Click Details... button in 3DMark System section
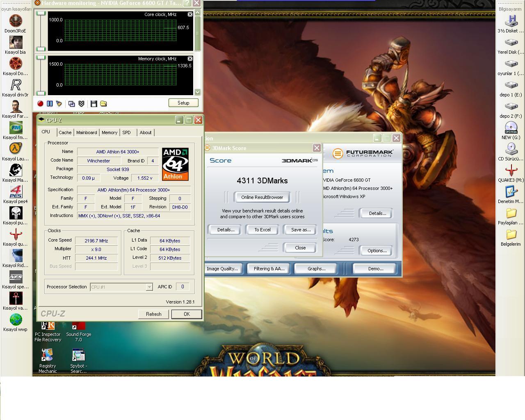525x420 pixels. point(377,213)
